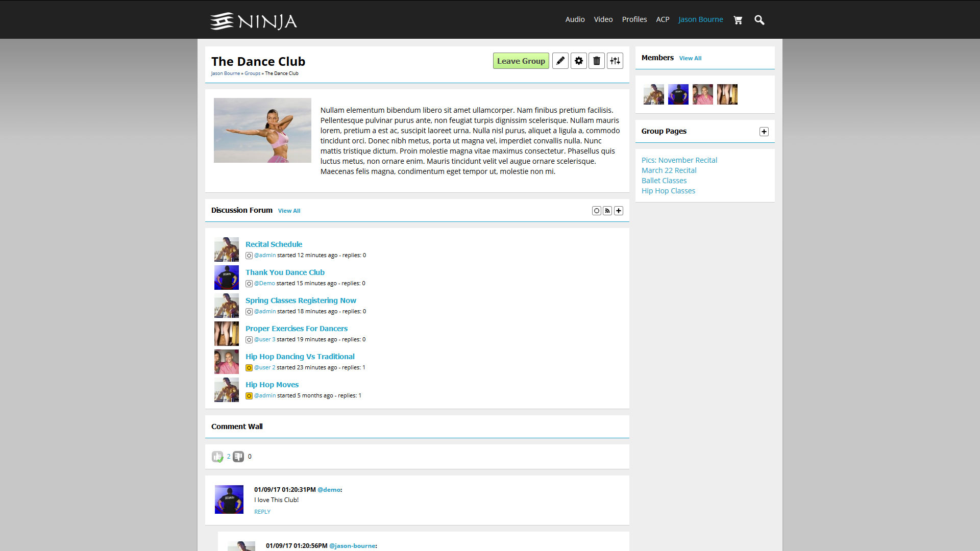Click @admin under Recital Schedule
The image size is (980, 551).
[x=265, y=255]
